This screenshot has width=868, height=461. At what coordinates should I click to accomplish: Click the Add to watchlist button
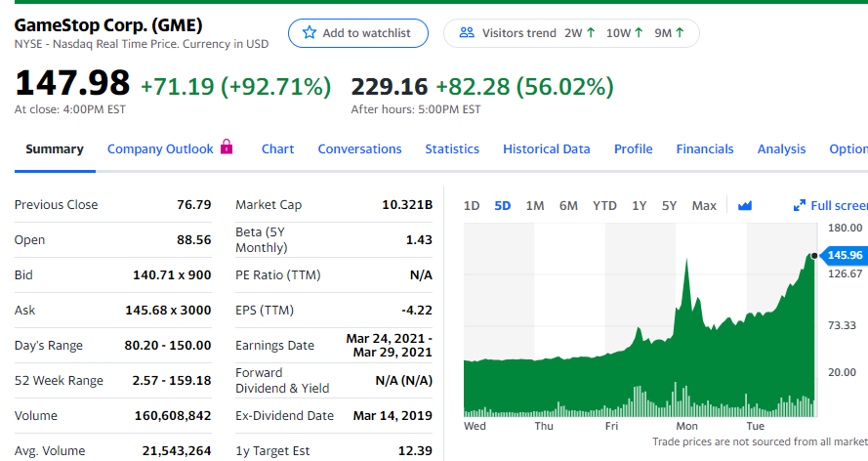click(358, 33)
